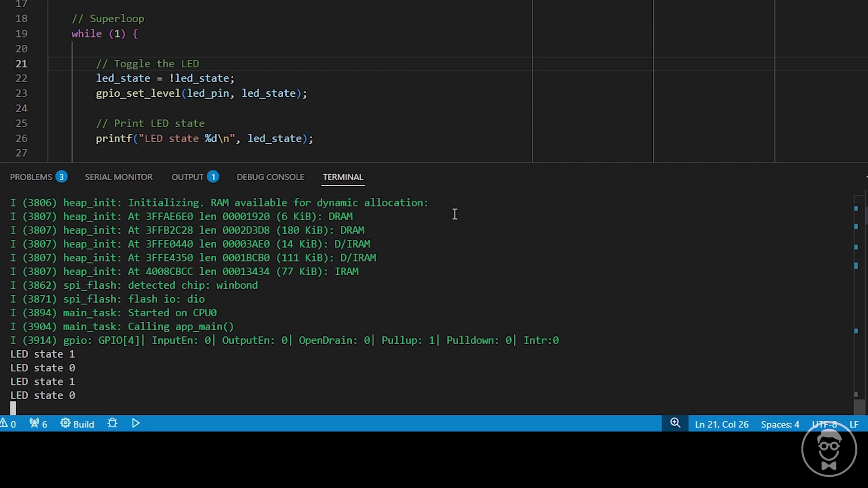
Task: Open the SERIAL MONITOR tab
Action: point(119,177)
